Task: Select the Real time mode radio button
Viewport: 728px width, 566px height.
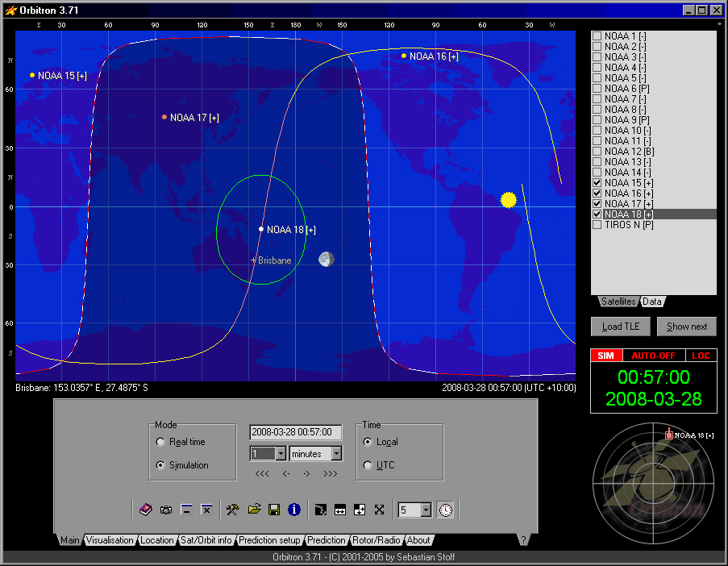Action: click(x=160, y=442)
